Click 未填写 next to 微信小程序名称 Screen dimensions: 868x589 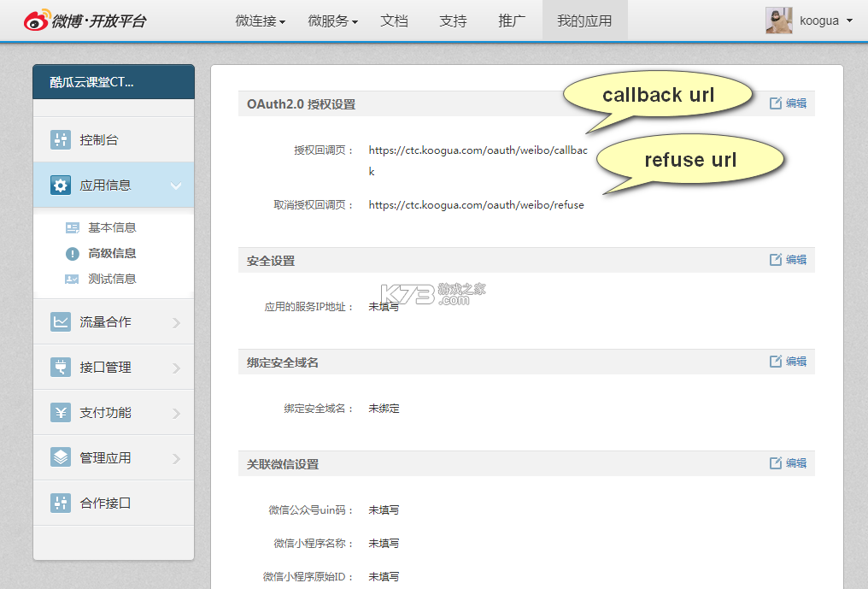384,544
